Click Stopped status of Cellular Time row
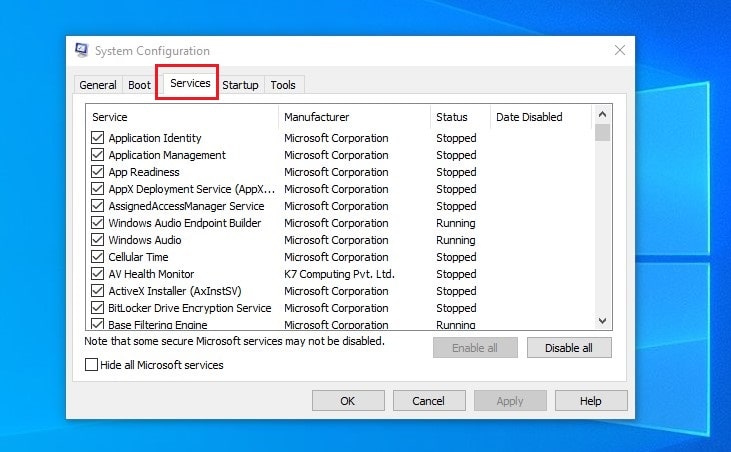 coord(456,257)
